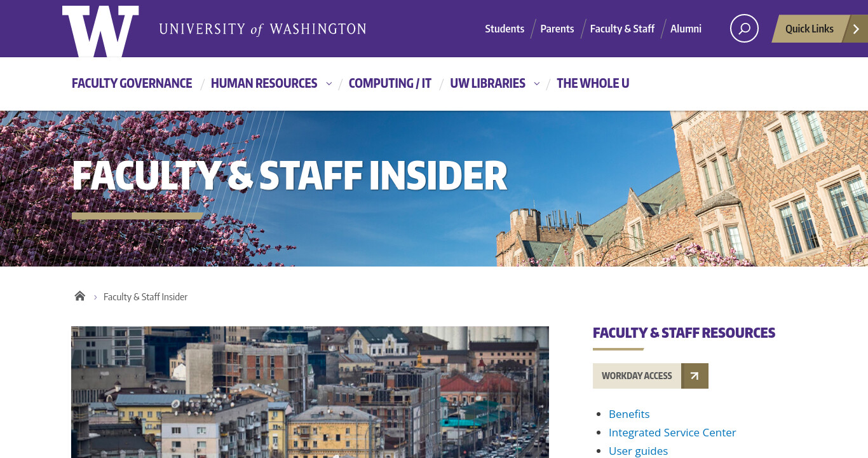Expand the UW Libraries dropdown arrow

tap(537, 83)
